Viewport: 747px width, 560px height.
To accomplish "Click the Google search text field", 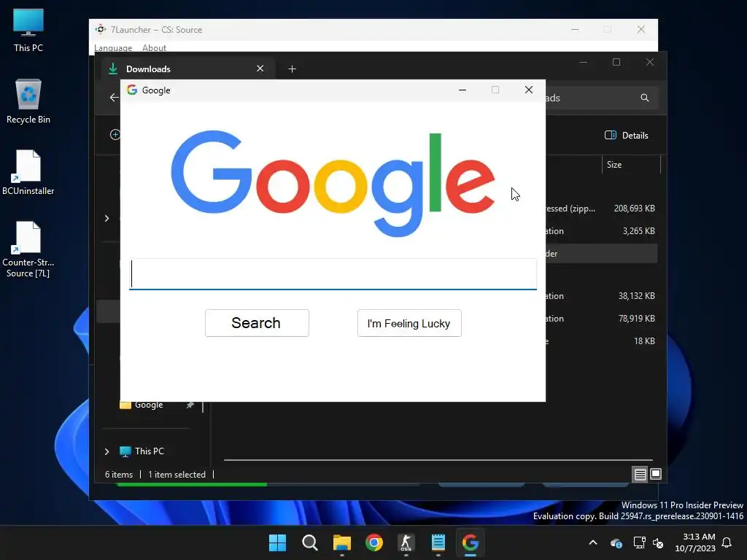I will 333,274.
